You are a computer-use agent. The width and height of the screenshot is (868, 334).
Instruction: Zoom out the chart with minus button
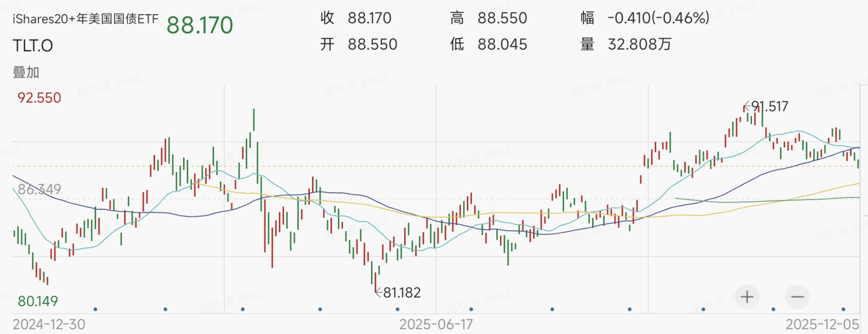click(797, 297)
